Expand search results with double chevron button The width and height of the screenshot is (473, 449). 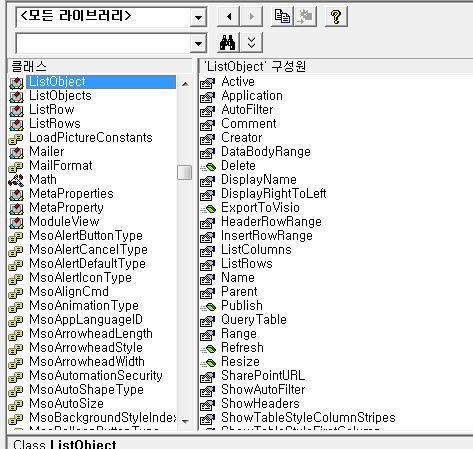click(x=252, y=43)
